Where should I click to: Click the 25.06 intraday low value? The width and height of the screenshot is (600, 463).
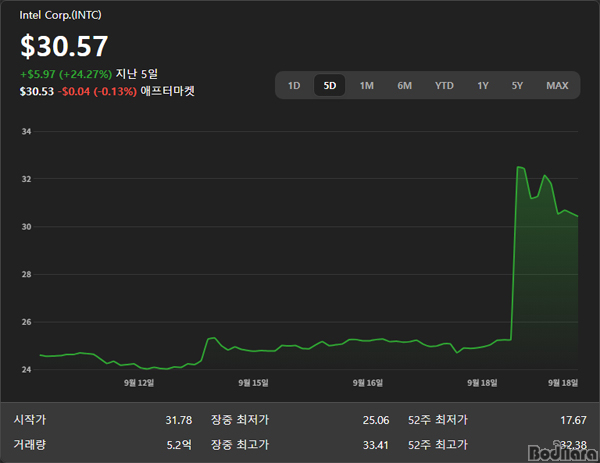click(376, 420)
